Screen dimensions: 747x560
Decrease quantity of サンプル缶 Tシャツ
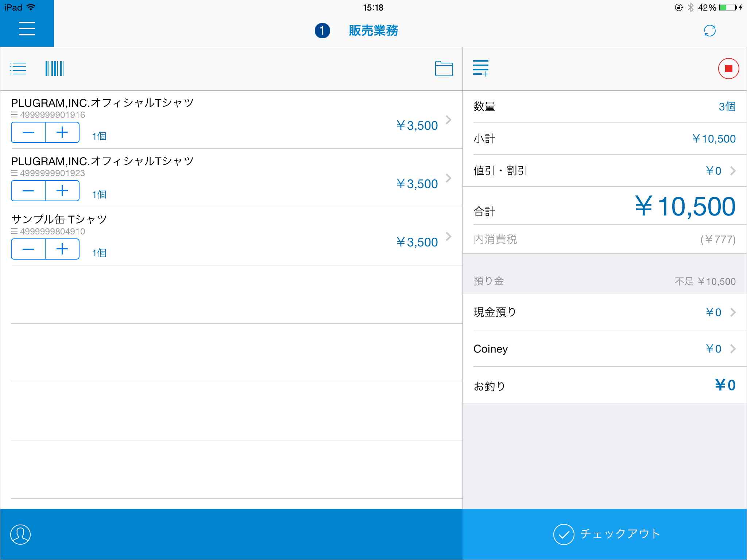click(x=28, y=249)
